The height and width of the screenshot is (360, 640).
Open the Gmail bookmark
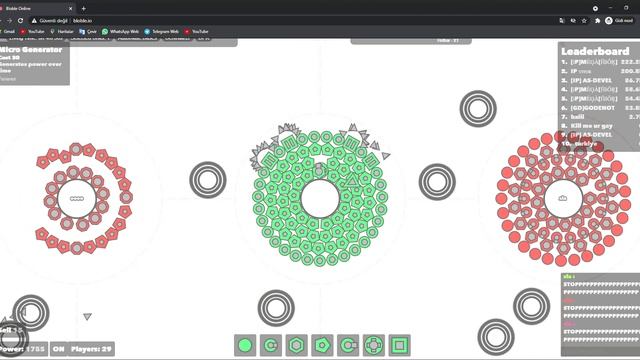click(7, 31)
